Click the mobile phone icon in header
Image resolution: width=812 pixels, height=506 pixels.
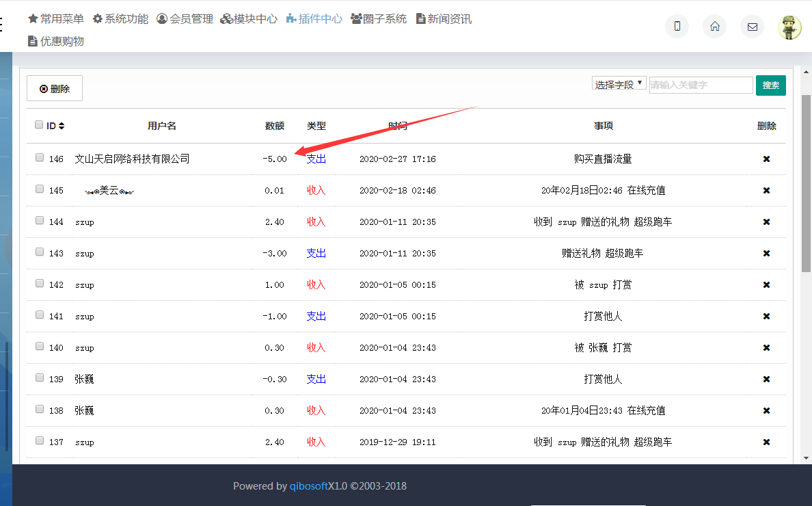677,27
